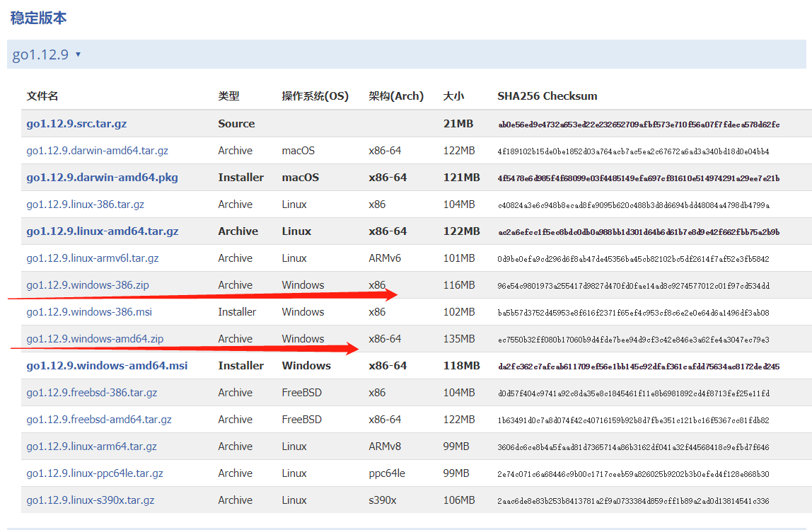This screenshot has width=812, height=530.
Task: Click go1.12.9.linux-s390x.tar.gz link
Action: point(91,501)
